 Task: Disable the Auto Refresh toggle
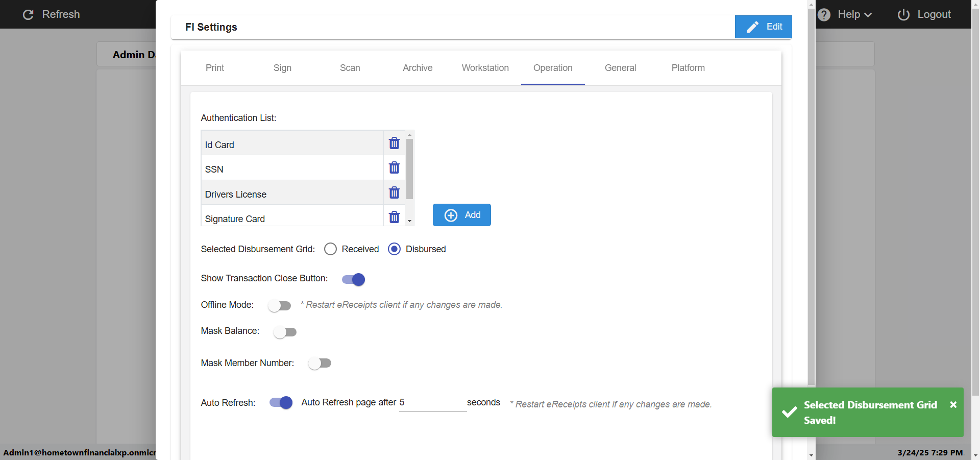click(281, 402)
